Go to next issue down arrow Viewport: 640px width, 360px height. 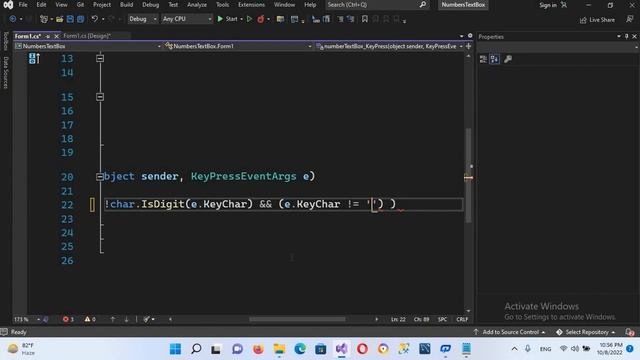pyautogui.click(x=127, y=319)
